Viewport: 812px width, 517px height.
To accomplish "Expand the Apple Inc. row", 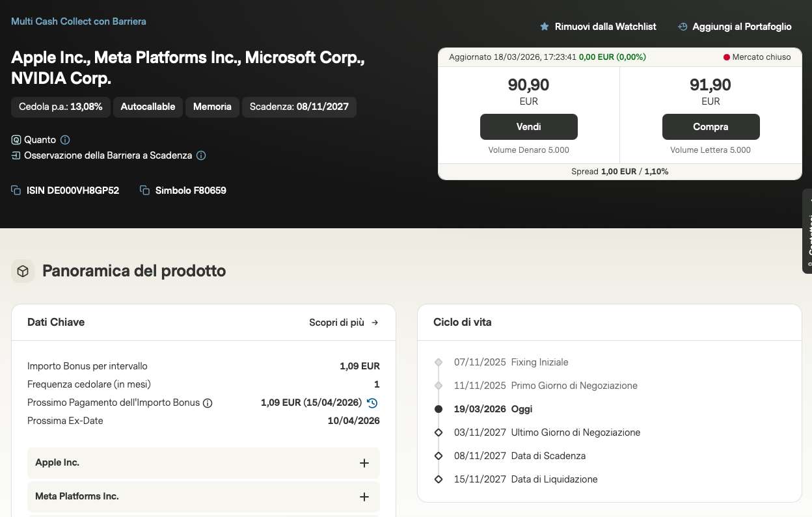I will click(364, 463).
